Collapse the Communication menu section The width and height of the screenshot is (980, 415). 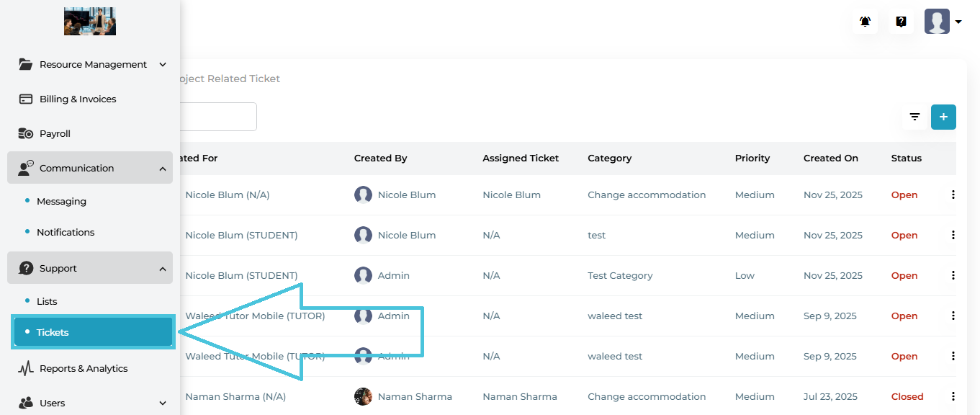(x=162, y=168)
